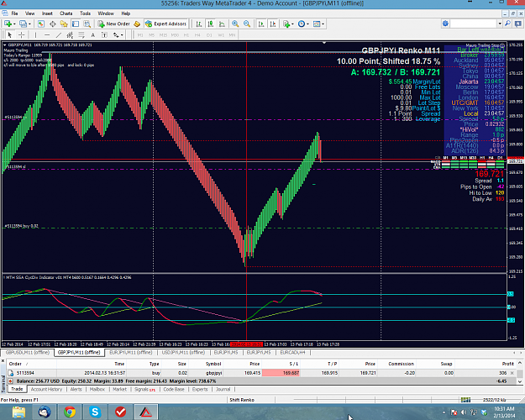This screenshot has width=525, height=420.
Task: Select the Fibonacci Retracement tool
Action: point(81,34)
